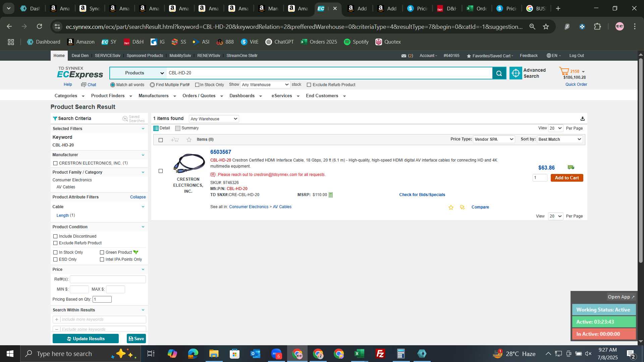The width and height of the screenshot is (644, 362).
Task: Open results Any Warehouse dropdown
Action: click(x=214, y=119)
